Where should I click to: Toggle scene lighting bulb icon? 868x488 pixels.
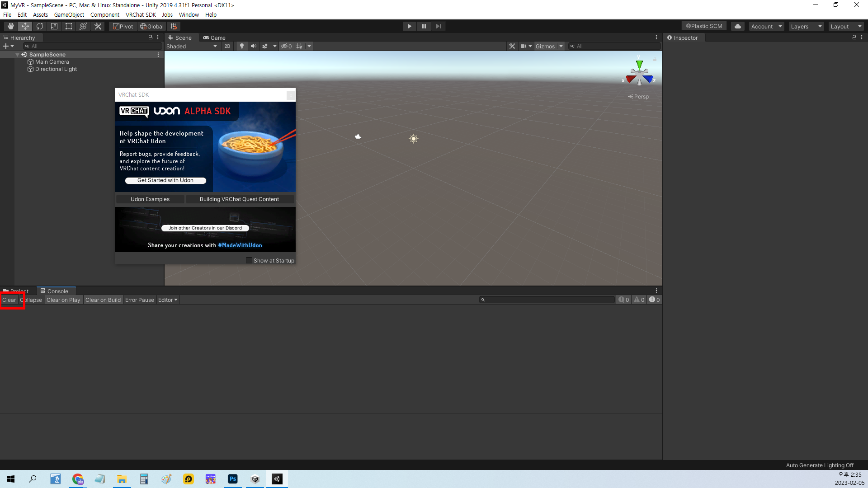[242, 46]
